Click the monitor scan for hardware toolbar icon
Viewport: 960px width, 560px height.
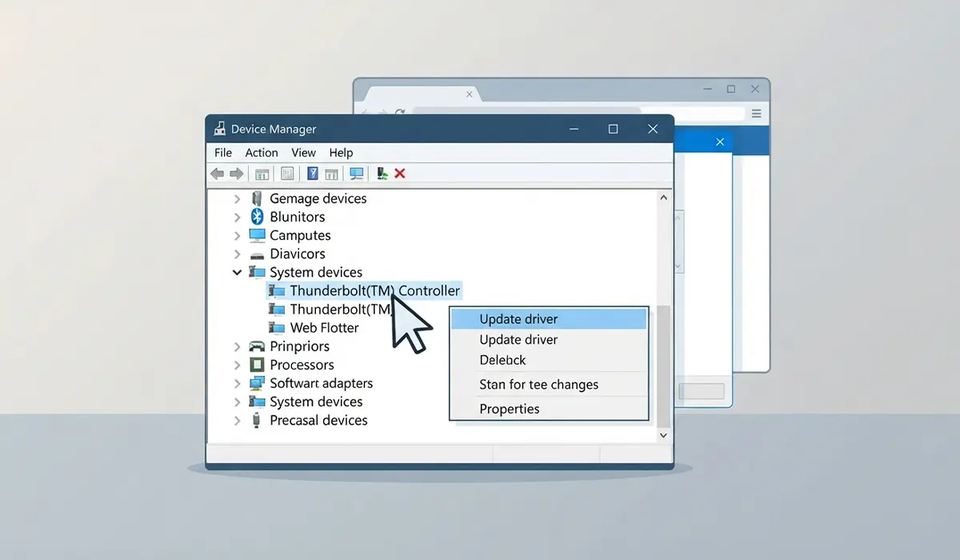pos(357,174)
